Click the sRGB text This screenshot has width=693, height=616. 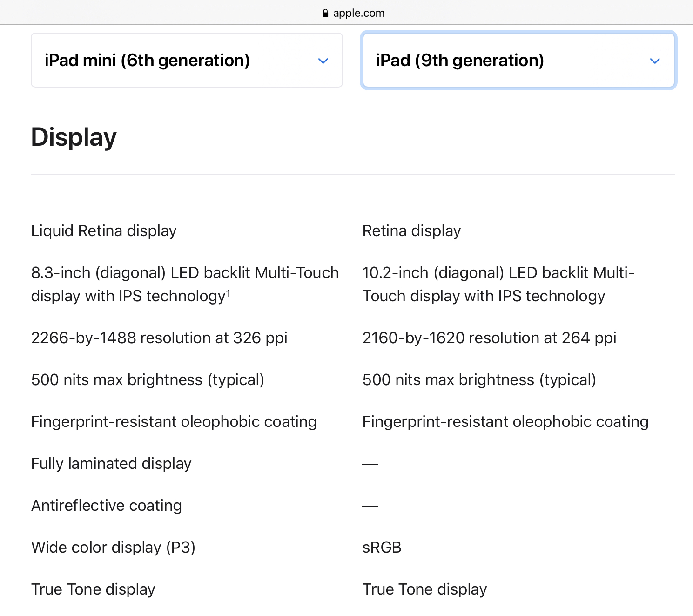(x=382, y=548)
